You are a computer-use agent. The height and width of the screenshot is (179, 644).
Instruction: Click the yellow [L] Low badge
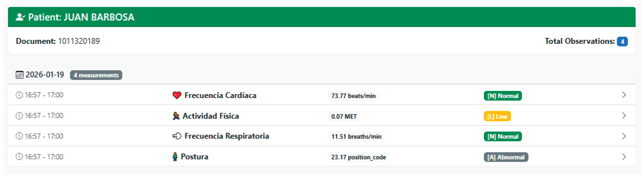[497, 116]
